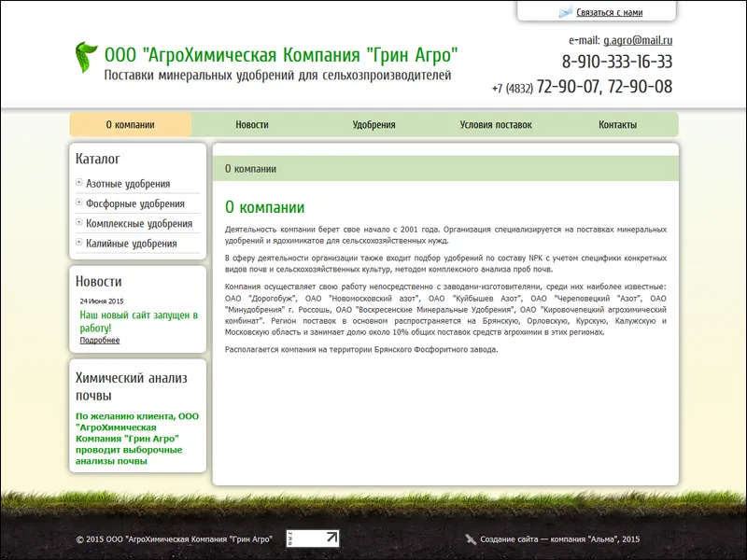Click the company name header title
The height and width of the screenshot is (560, 747).
tap(281, 55)
